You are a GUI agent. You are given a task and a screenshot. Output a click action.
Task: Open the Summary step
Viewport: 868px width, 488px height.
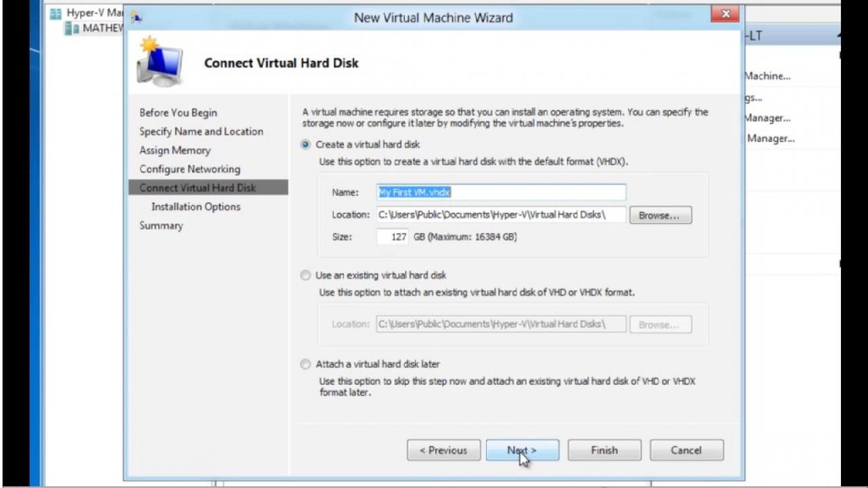[161, 226]
